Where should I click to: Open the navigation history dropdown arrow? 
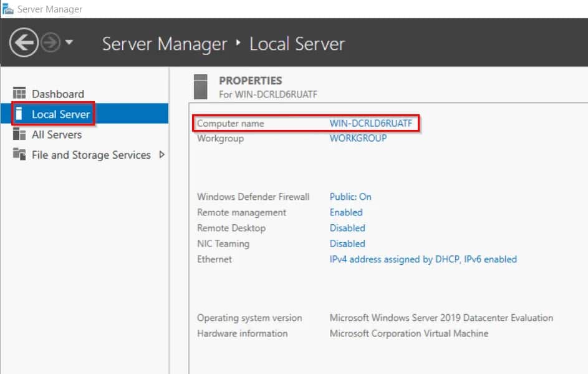69,43
